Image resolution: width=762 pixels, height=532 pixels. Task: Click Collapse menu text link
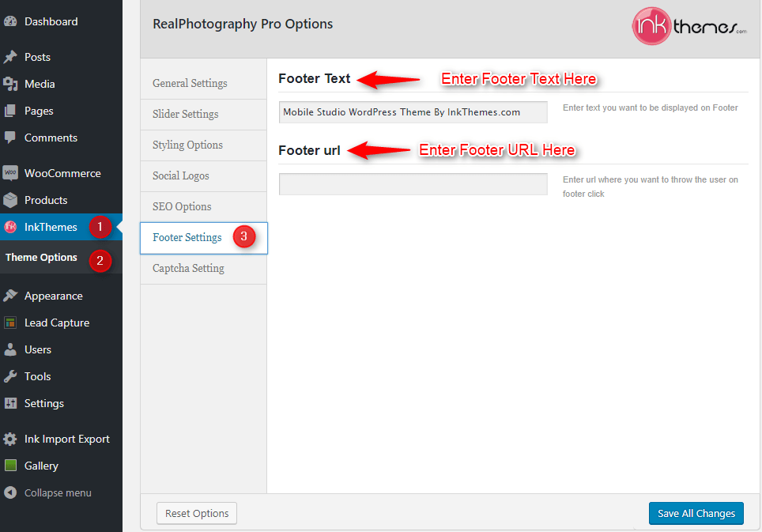(58, 492)
